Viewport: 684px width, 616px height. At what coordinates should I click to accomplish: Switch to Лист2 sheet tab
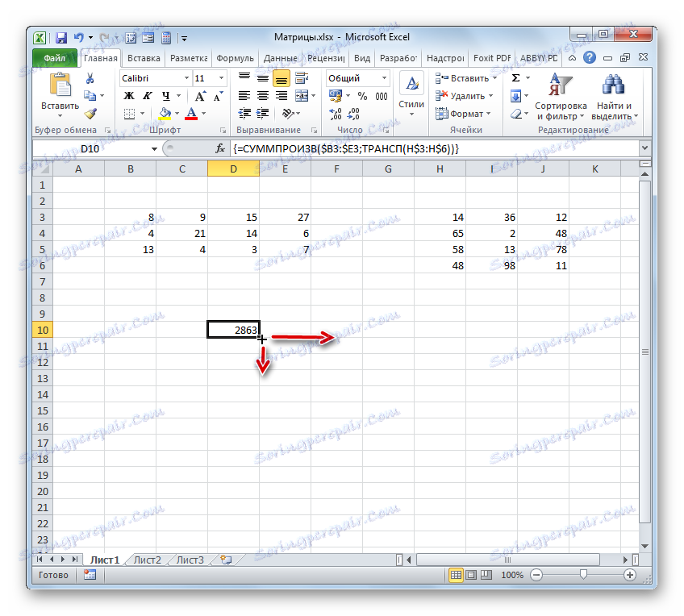pos(147,560)
